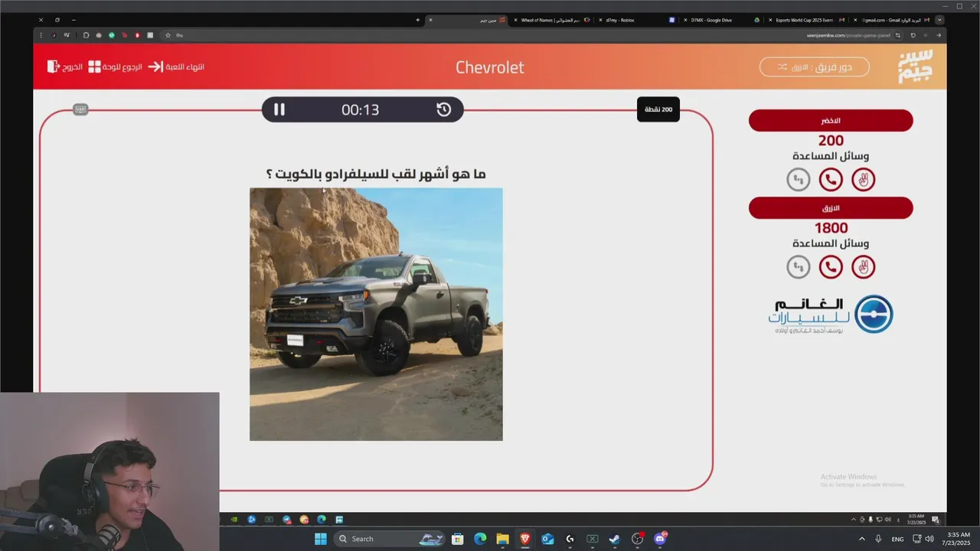Viewport: 980px width, 551px height.
Task: Open the 3:35 AM clock and calendar
Action: point(958,539)
